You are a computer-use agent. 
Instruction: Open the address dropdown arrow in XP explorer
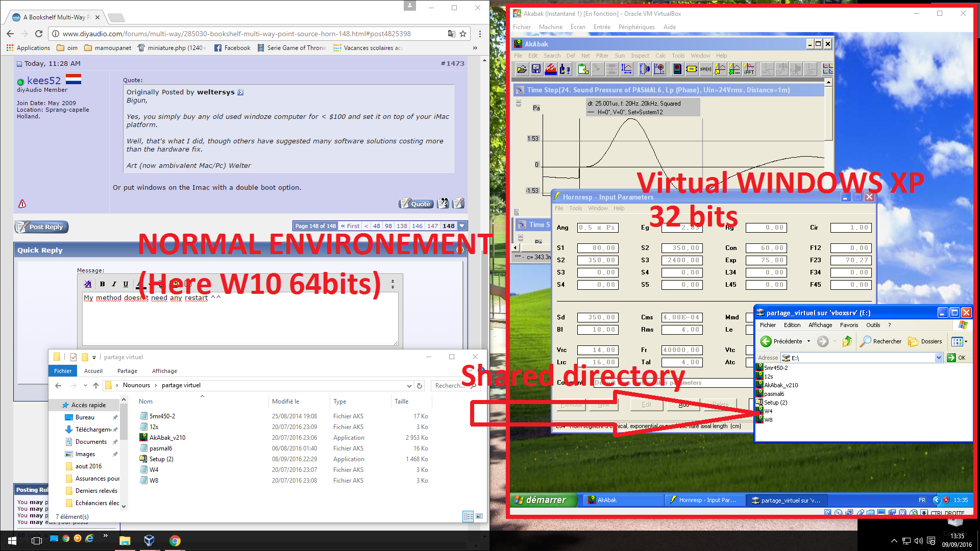[938, 358]
